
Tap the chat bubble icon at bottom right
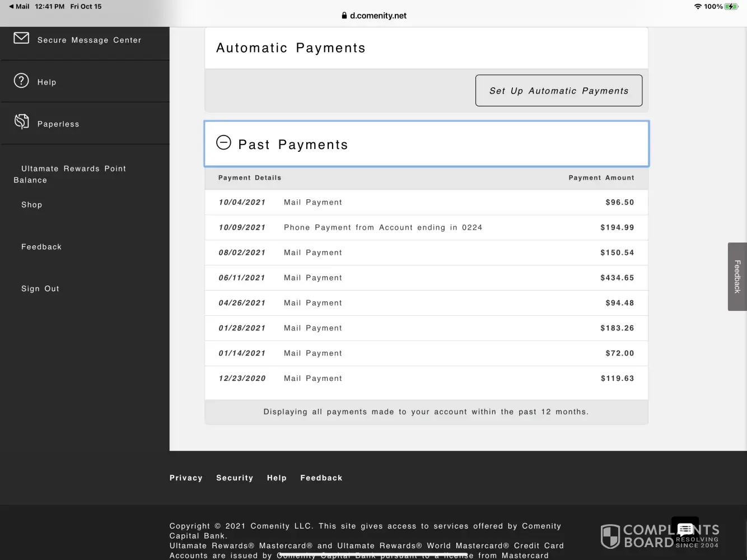(x=685, y=530)
